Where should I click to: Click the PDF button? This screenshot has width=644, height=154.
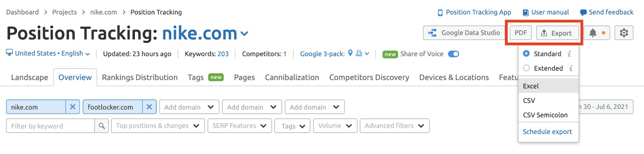[521, 33]
